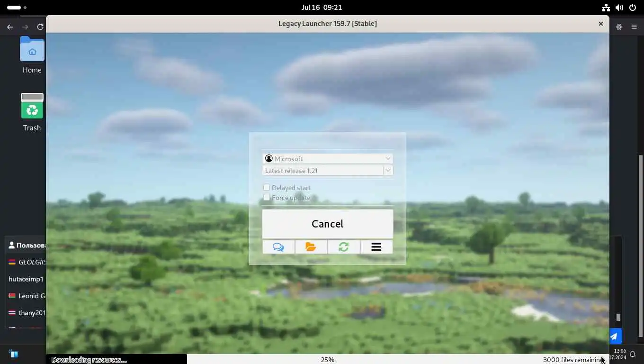Open the browser hamburger menu at right
The width and height of the screenshot is (644, 364).
(x=634, y=27)
